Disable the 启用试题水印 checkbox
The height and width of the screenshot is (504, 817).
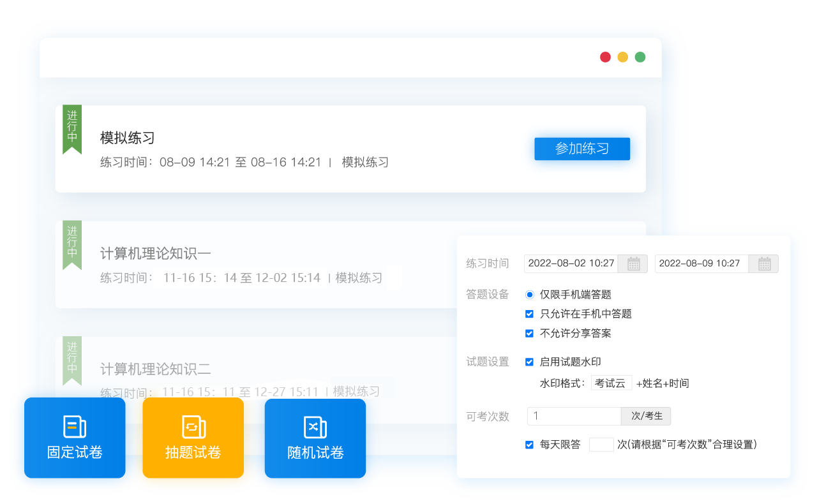(x=529, y=362)
